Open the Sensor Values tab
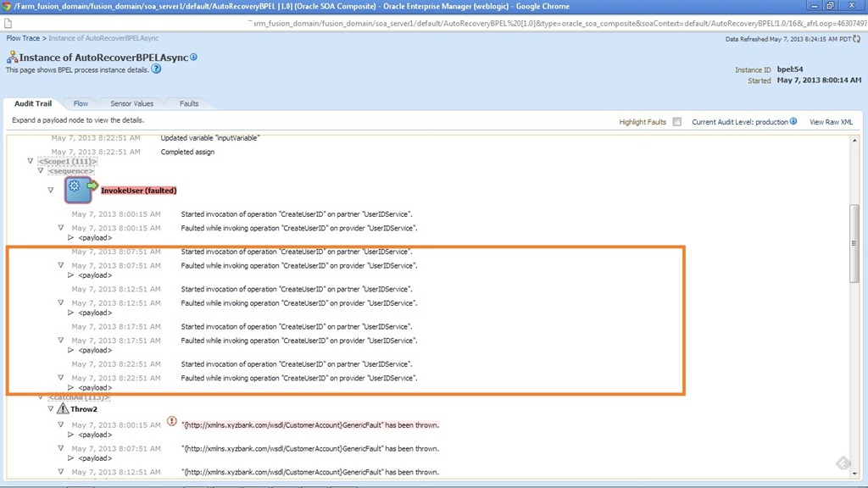The image size is (868, 488). tap(131, 103)
